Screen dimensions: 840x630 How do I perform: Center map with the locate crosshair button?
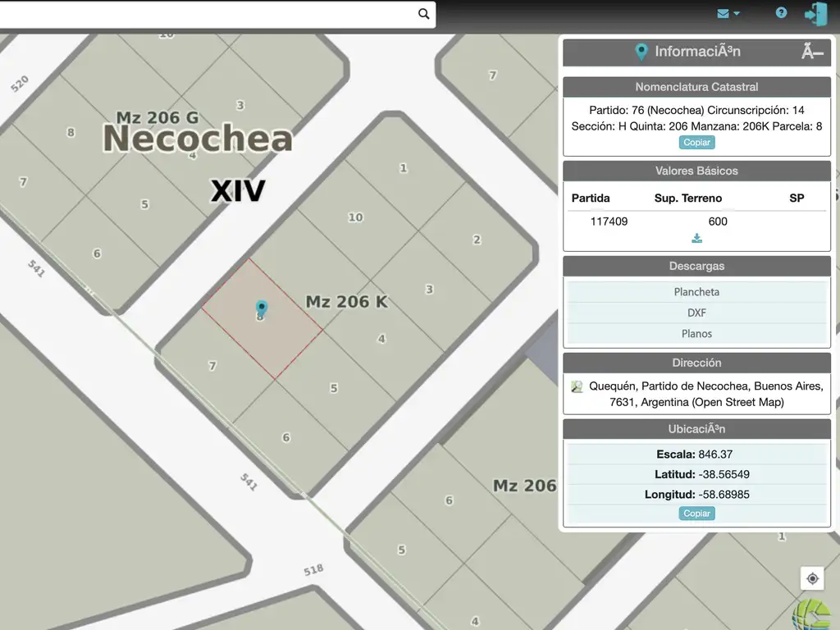812,578
